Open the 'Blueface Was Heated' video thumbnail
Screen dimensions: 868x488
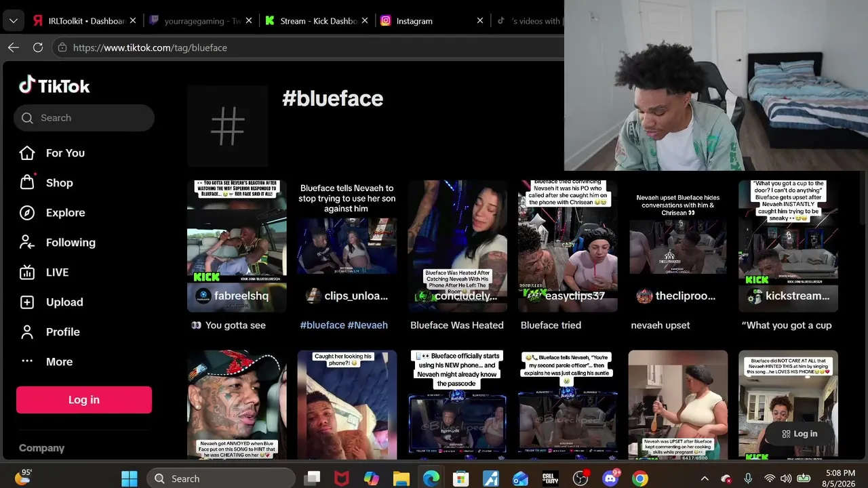[x=457, y=246]
